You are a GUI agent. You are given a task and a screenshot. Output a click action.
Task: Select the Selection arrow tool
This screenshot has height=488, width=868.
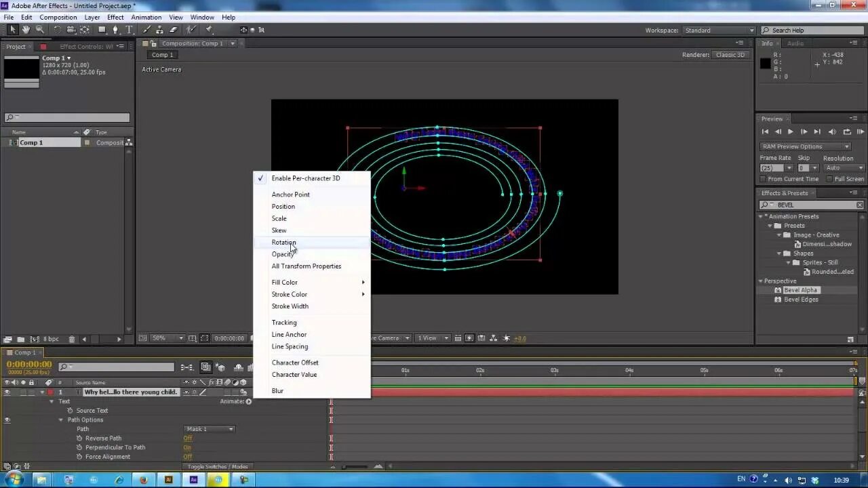[x=12, y=30]
